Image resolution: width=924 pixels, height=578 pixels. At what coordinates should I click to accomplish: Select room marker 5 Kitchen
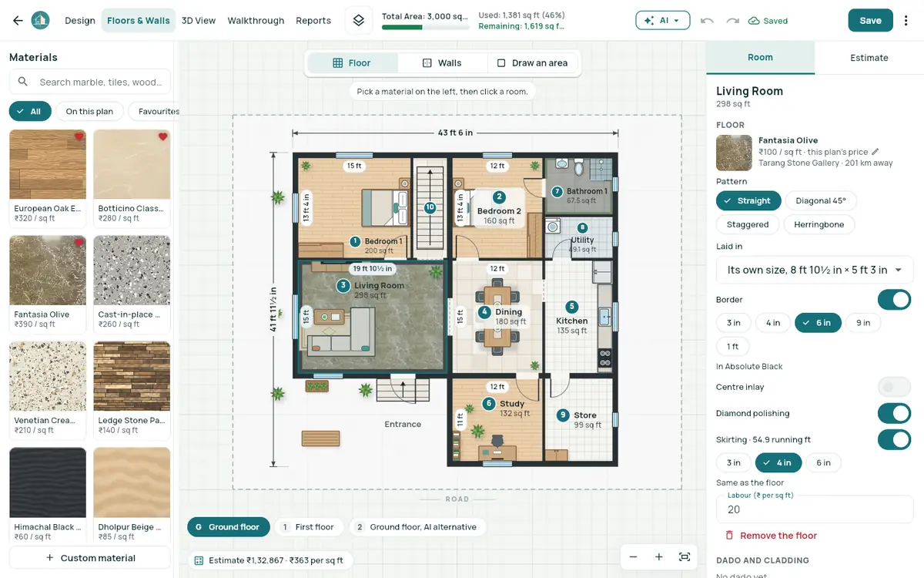(571, 307)
